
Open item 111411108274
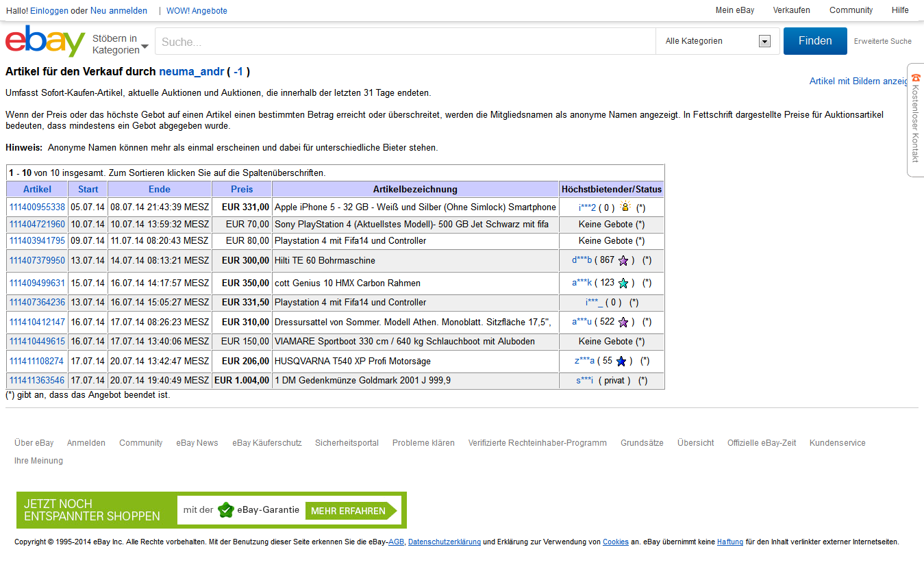click(37, 362)
